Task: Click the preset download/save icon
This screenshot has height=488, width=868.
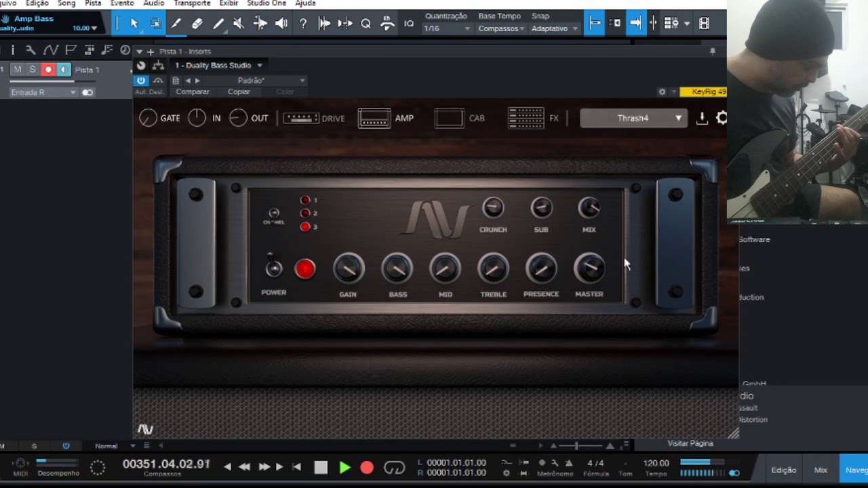Action: 702,118
